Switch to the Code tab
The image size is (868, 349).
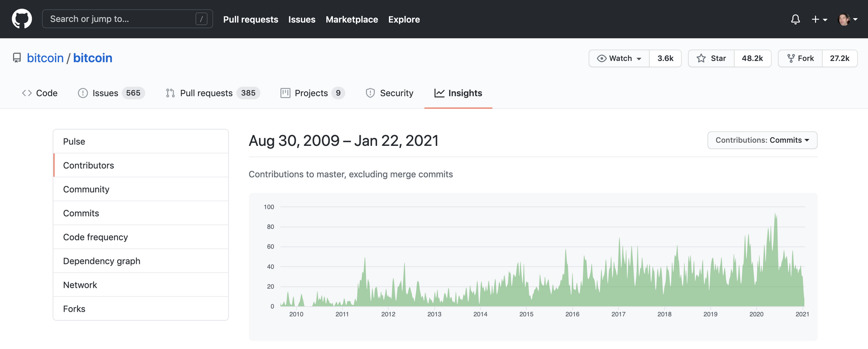(39, 93)
